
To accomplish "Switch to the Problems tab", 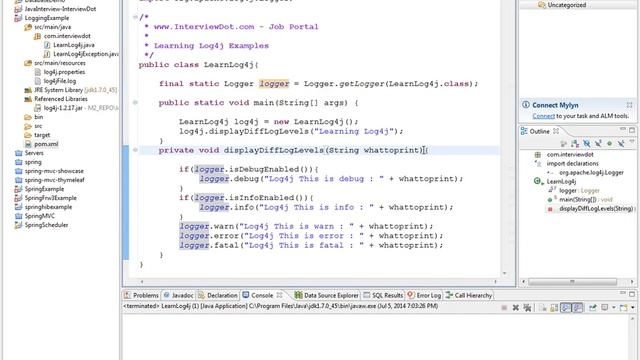I will coord(141,295).
